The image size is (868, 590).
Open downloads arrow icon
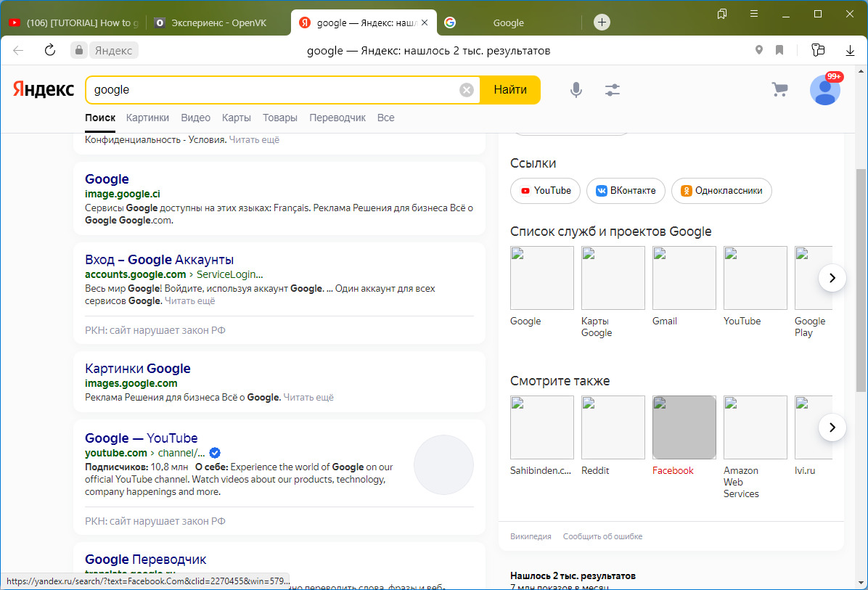tap(850, 50)
